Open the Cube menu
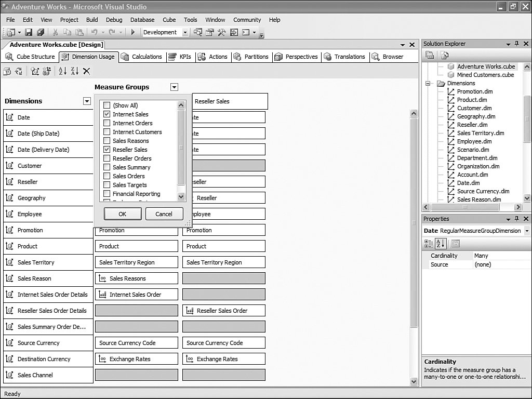 tap(169, 20)
